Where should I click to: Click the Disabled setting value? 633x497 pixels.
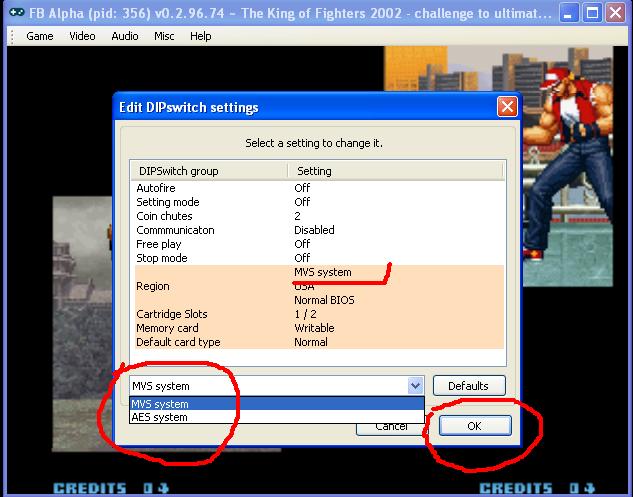[x=314, y=230]
